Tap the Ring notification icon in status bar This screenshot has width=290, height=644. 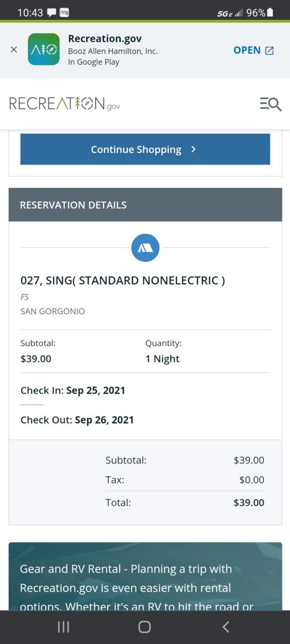click(64, 13)
